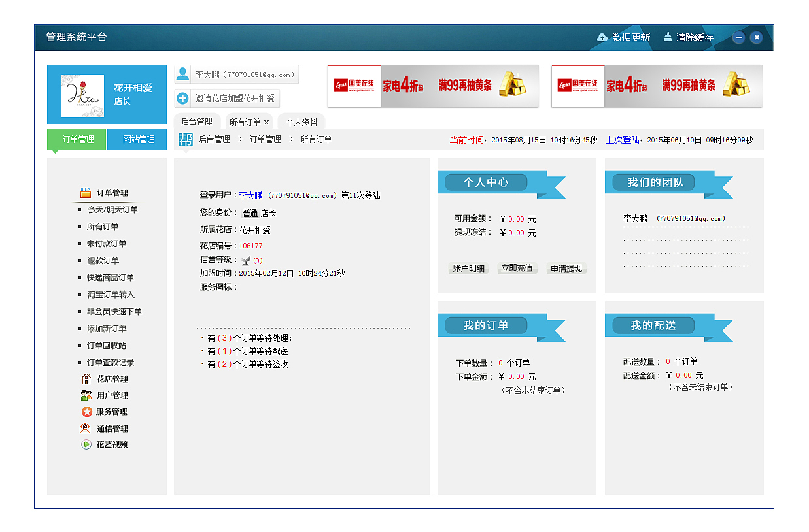Click the first 国美在线 banner ad

point(433,86)
